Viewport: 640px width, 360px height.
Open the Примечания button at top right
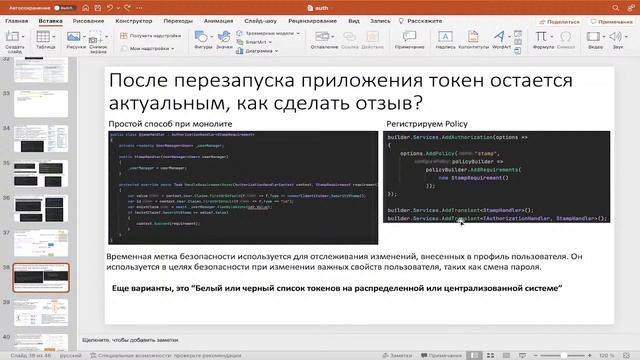click(x=611, y=22)
